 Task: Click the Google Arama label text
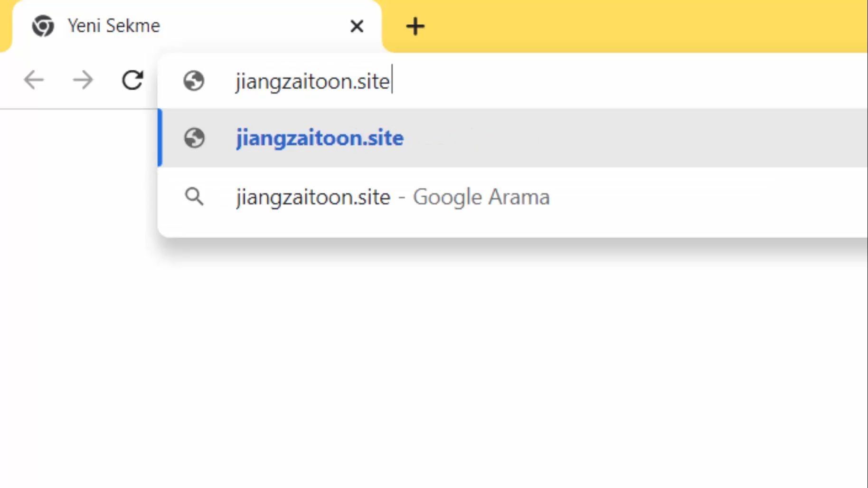[481, 197]
